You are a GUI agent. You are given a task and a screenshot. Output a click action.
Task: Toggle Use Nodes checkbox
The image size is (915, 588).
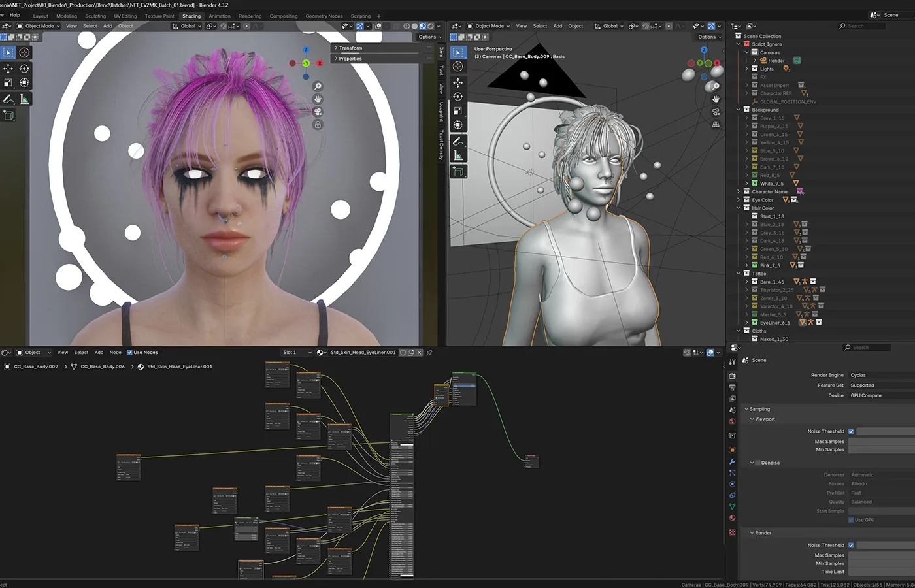pos(129,353)
